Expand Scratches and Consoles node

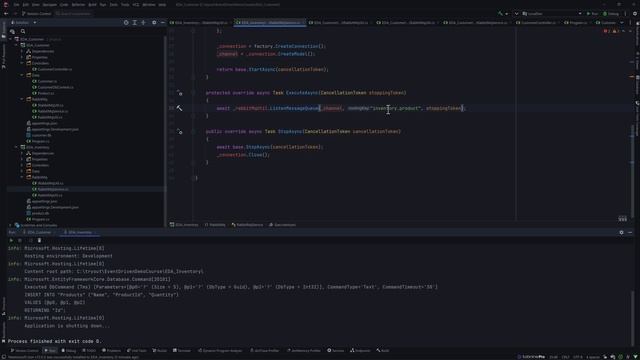pos(11,225)
